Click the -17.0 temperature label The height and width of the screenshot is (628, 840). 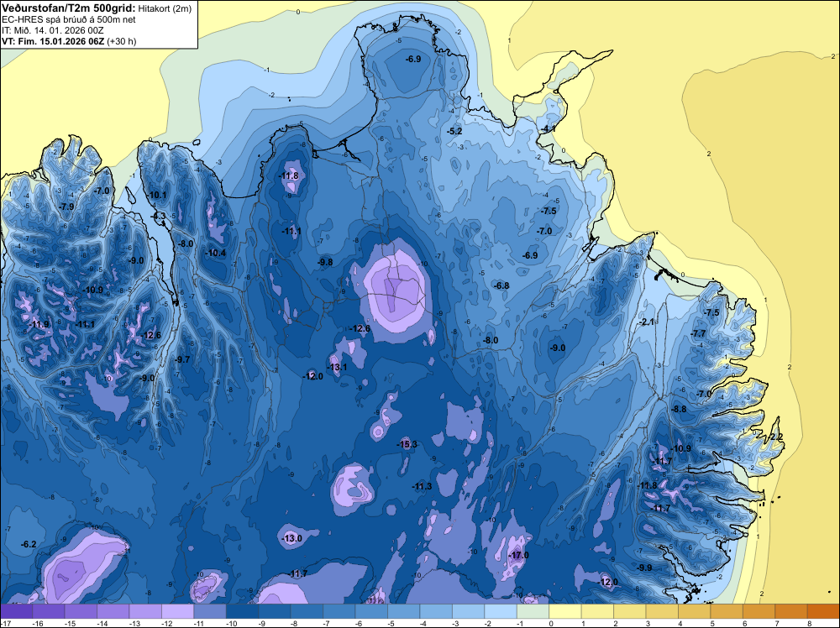point(518,555)
